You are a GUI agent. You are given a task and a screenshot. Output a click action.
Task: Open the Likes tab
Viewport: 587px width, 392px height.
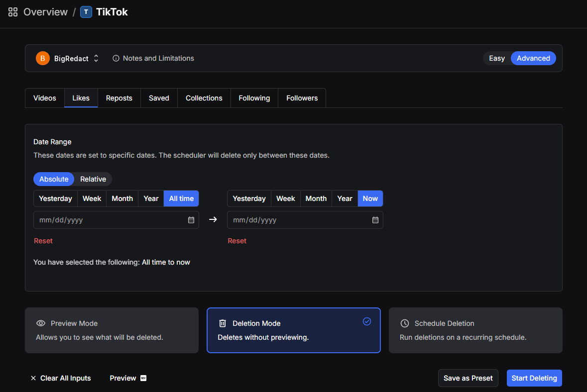point(81,98)
